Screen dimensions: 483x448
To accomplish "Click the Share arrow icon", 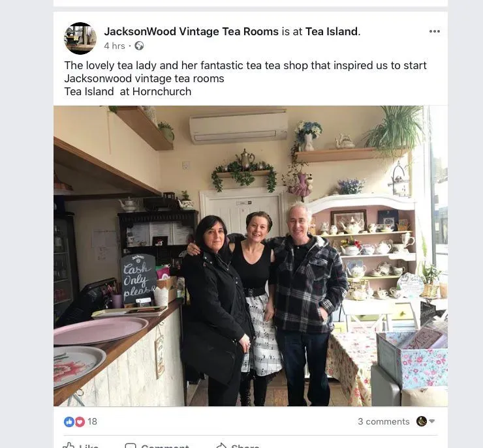I will [x=221, y=446].
